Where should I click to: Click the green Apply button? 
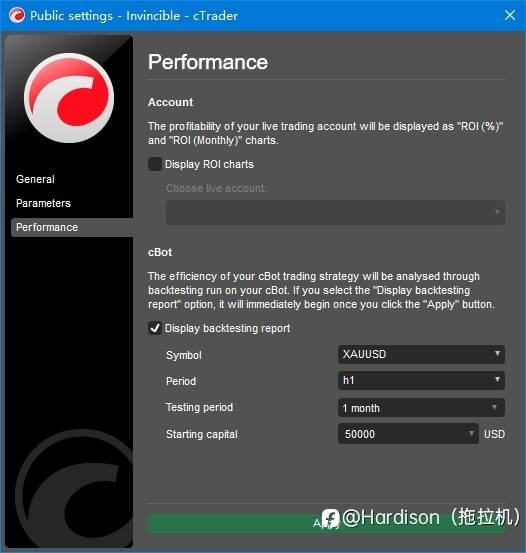(x=326, y=523)
